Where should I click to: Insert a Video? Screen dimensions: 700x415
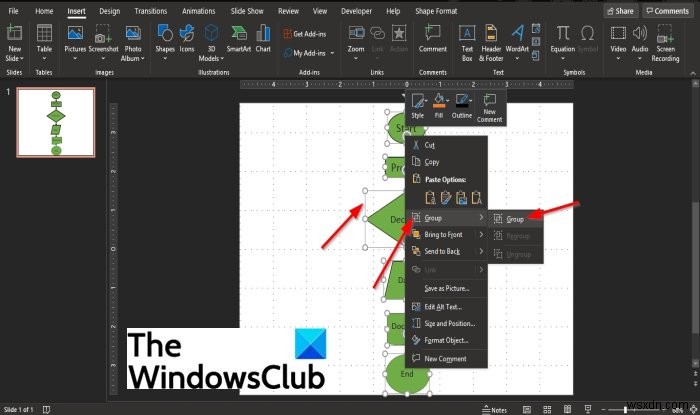coord(618,42)
